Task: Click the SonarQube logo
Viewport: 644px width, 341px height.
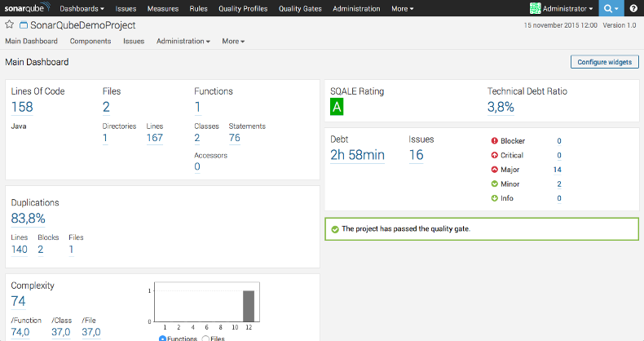Action: pos(26,8)
